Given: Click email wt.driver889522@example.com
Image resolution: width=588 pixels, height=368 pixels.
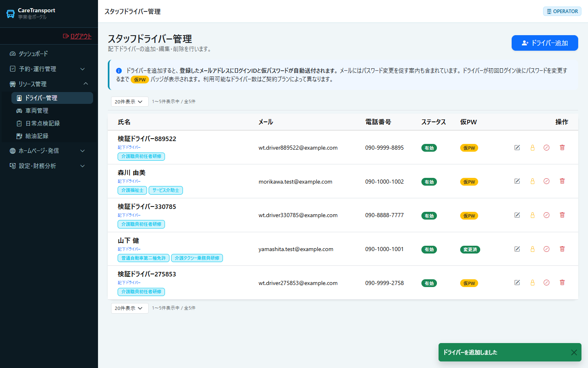Looking at the screenshot, I should click(298, 148).
